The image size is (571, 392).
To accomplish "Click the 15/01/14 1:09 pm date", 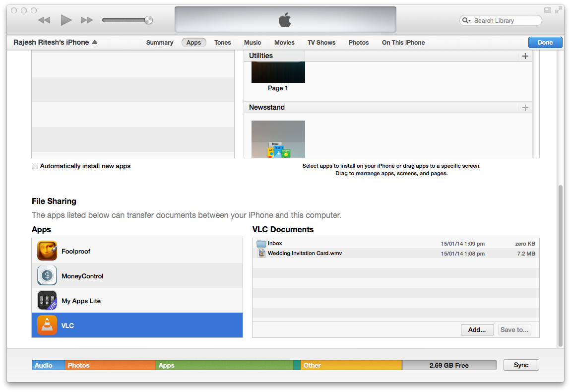I will click(462, 244).
